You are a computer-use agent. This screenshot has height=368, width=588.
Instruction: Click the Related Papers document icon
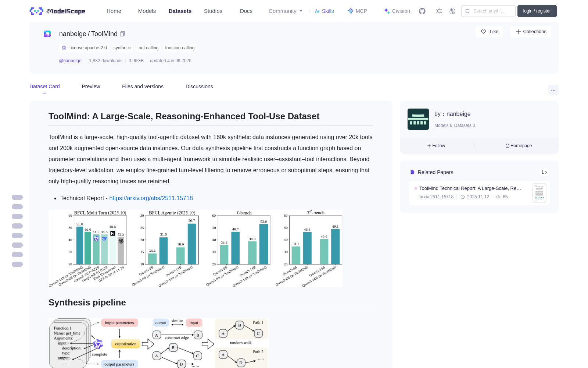[412, 172]
